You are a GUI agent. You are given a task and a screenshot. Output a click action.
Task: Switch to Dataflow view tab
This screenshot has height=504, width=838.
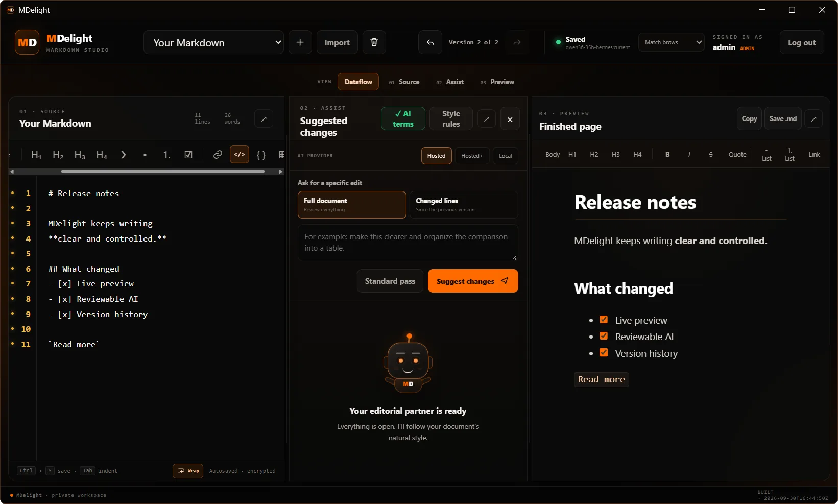coord(358,82)
